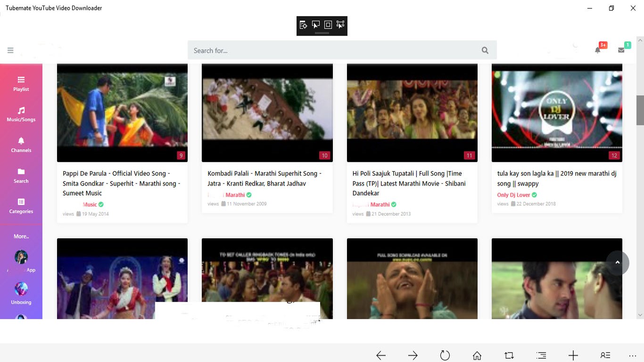The image size is (644, 362).
Task: Open the man touching his cheek thumbnail
Action: click(557, 279)
